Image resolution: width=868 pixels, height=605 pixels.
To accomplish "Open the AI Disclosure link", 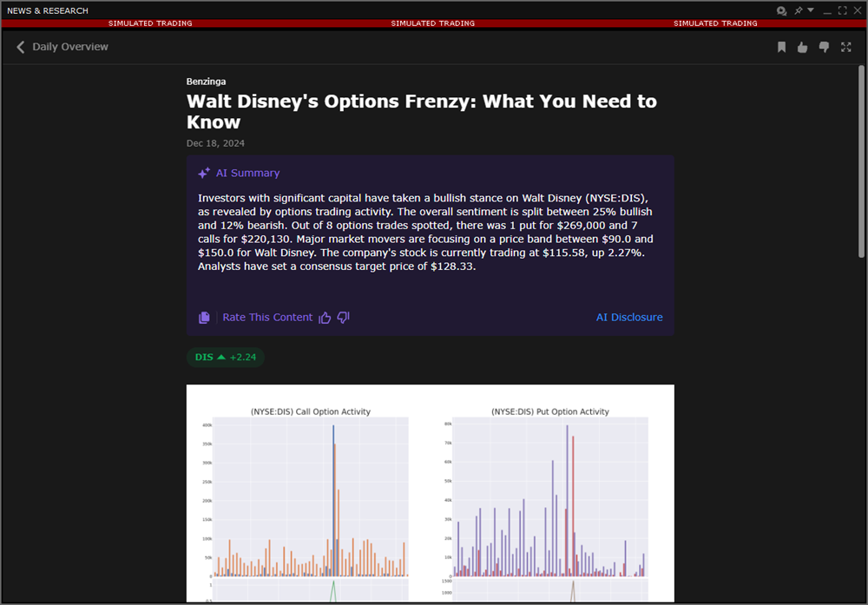I will tap(628, 317).
